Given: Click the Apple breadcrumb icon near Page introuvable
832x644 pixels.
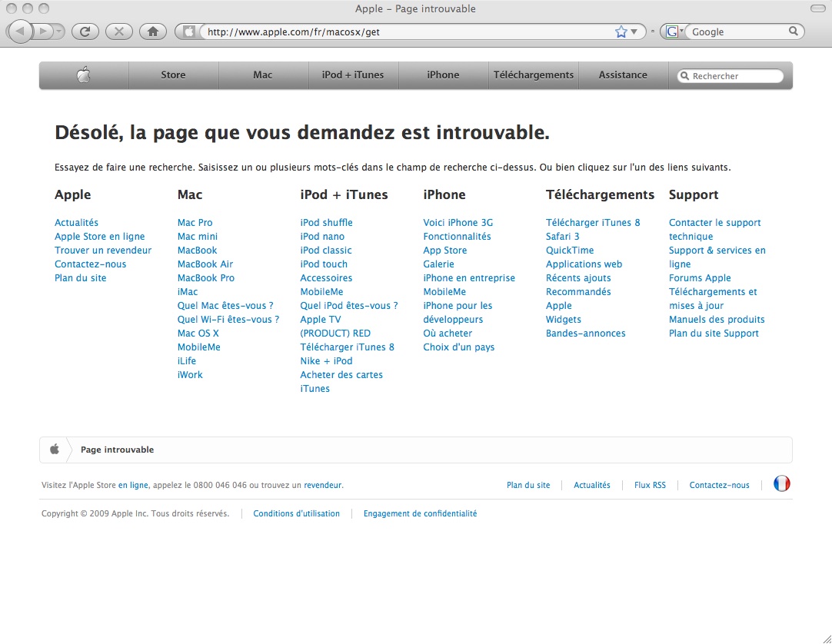Looking at the screenshot, I should pyautogui.click(x=54, y=450).
